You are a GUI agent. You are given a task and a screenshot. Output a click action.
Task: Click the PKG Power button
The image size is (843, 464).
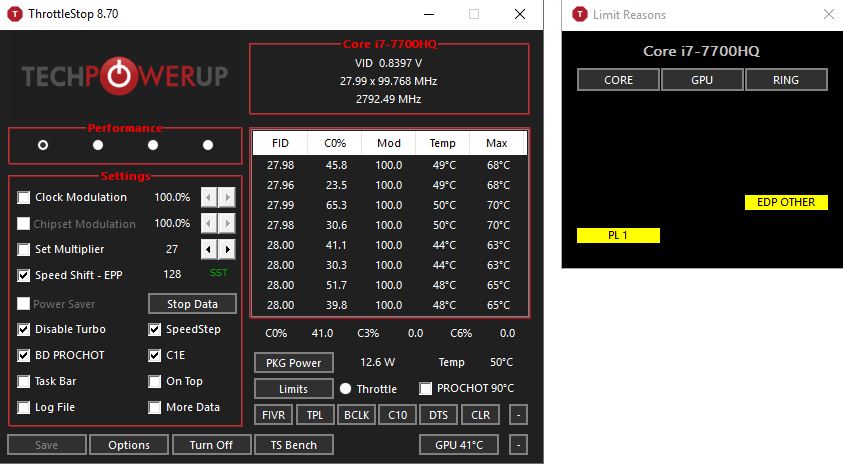click(x=294, y=363)
